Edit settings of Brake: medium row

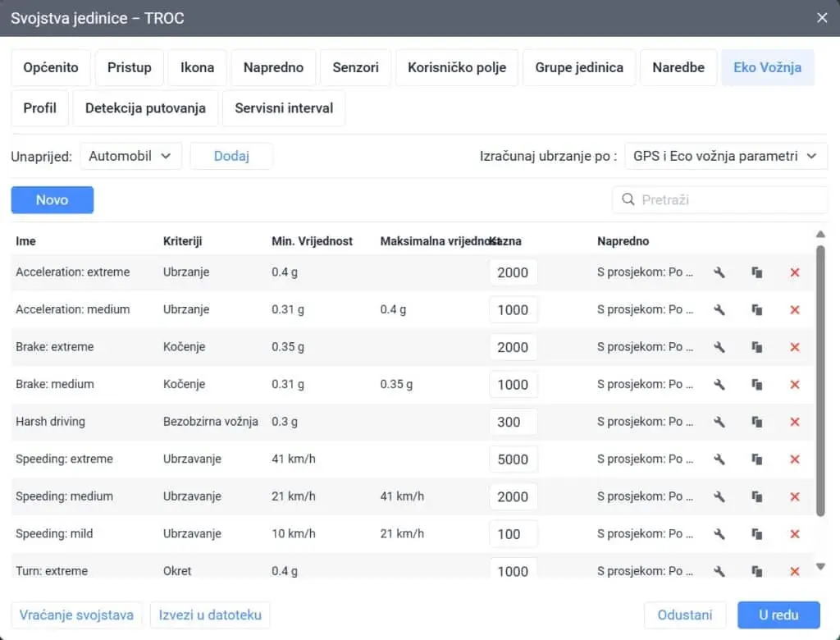719,385
